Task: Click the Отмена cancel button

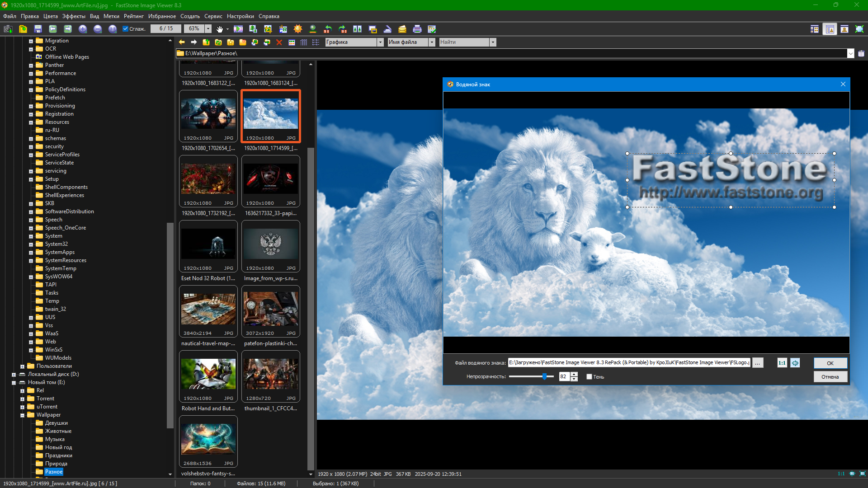Action: [830, 377]
